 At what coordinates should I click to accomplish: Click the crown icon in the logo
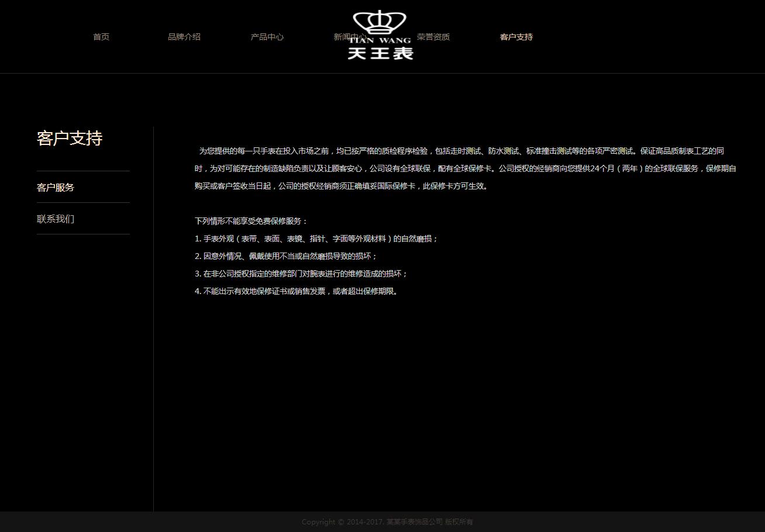click(x=380, y=22)
